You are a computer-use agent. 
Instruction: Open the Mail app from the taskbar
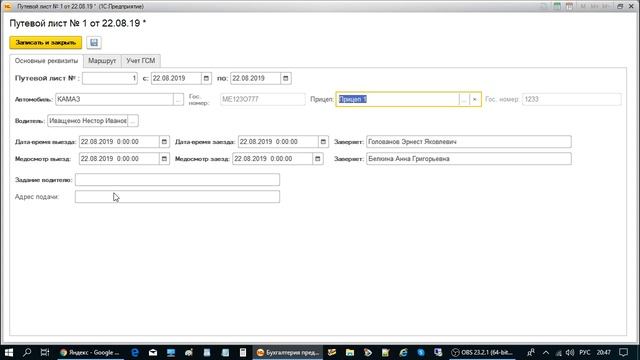coord(153,352)
